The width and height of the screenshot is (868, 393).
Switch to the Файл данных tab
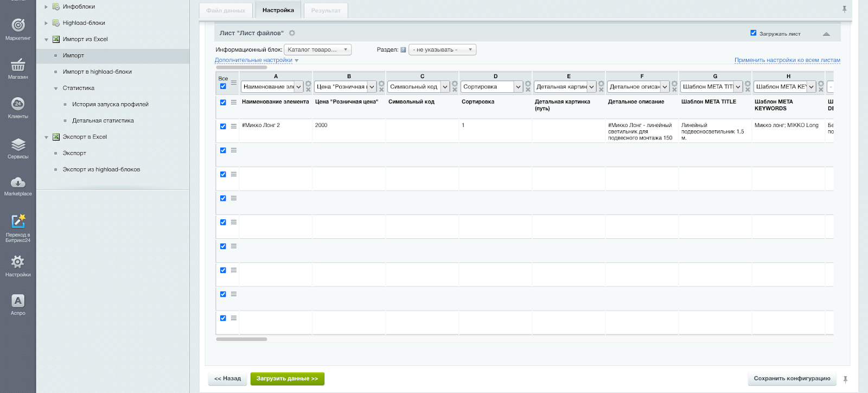coord(226,10)
